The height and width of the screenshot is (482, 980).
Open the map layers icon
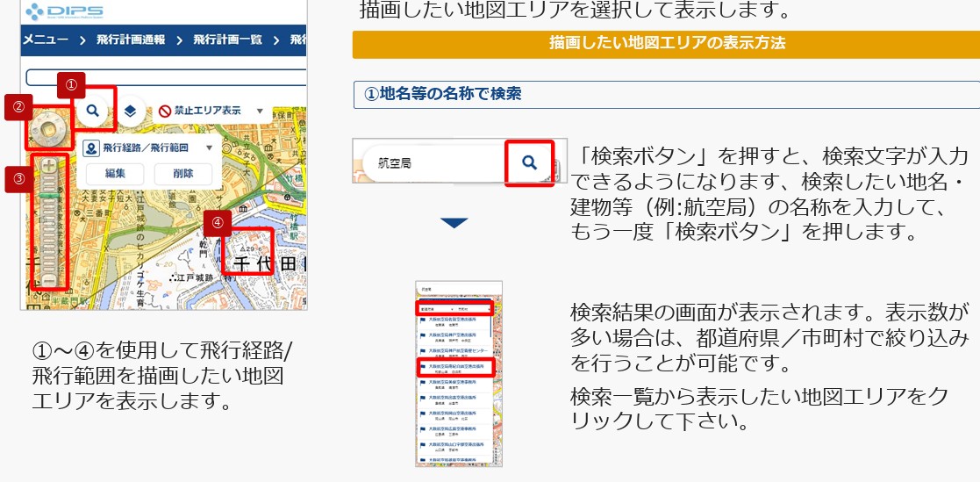(x=129, y=111)
